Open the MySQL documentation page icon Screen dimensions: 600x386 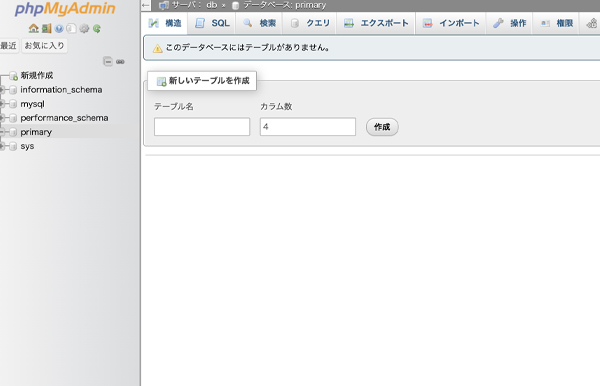(x=71, y=28)
